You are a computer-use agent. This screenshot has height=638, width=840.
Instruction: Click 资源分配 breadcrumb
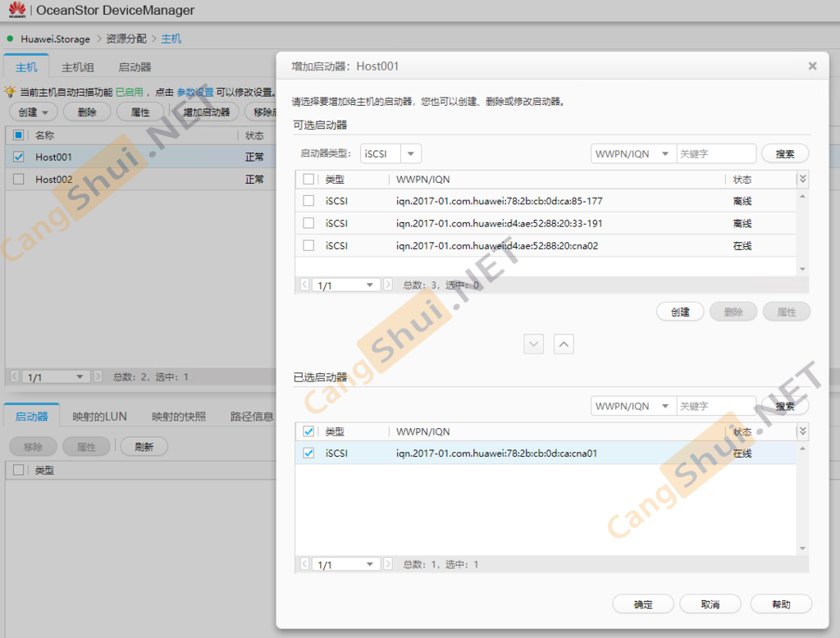pos(126,39)
